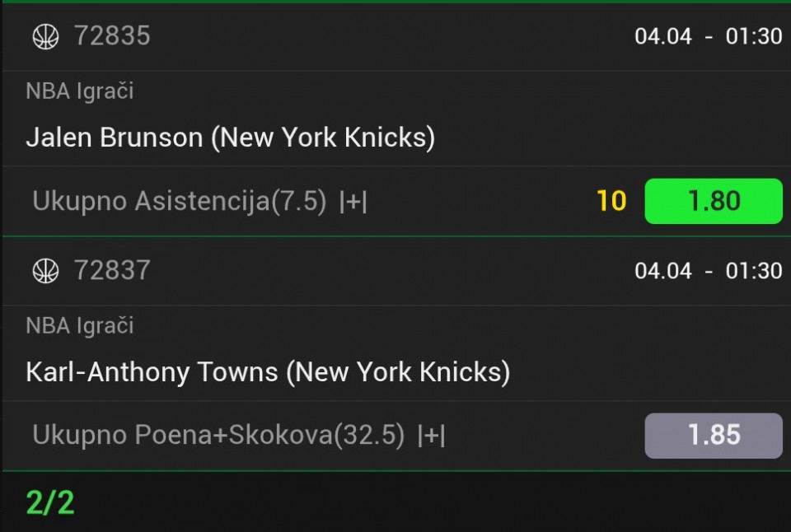
Task: Click the Ukupno Asistencija(7.5) market label
Action: [x=180, y=202]
